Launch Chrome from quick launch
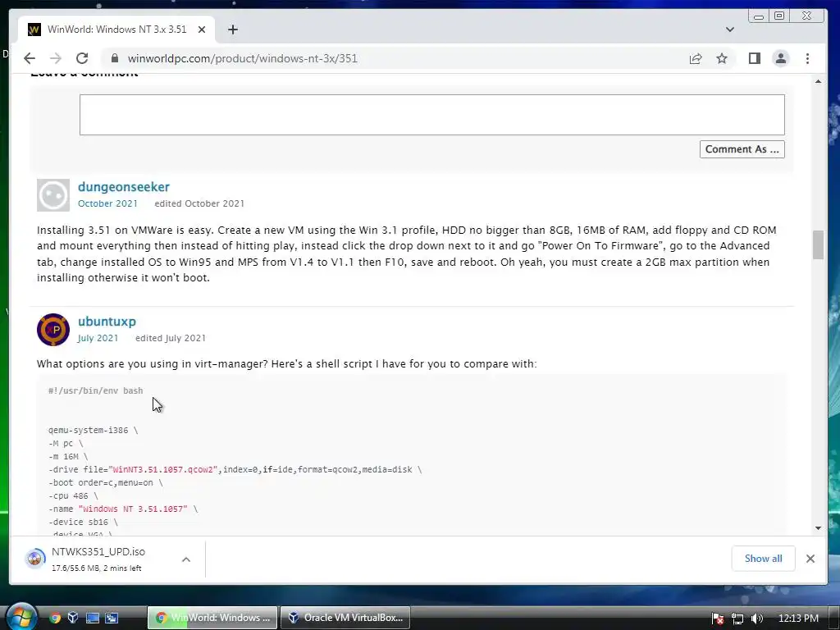Screen dimensions: 840x630 click(x=55, y=618)
